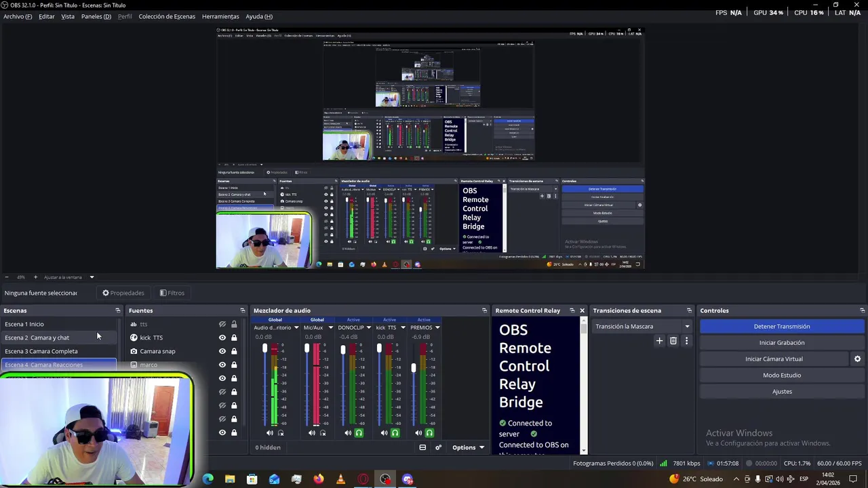Click the Filtros button in source toolbar
The width and height of the screenshot is (868, 488).
[172, 293]
